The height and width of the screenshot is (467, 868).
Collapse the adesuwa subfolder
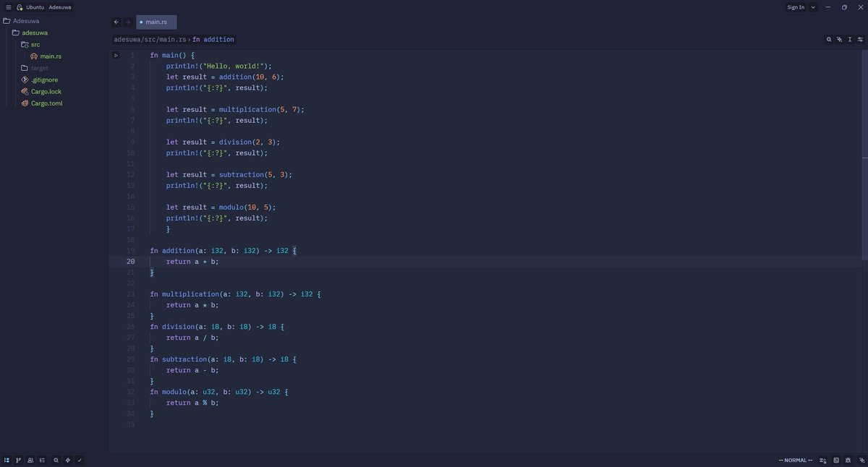16,33
